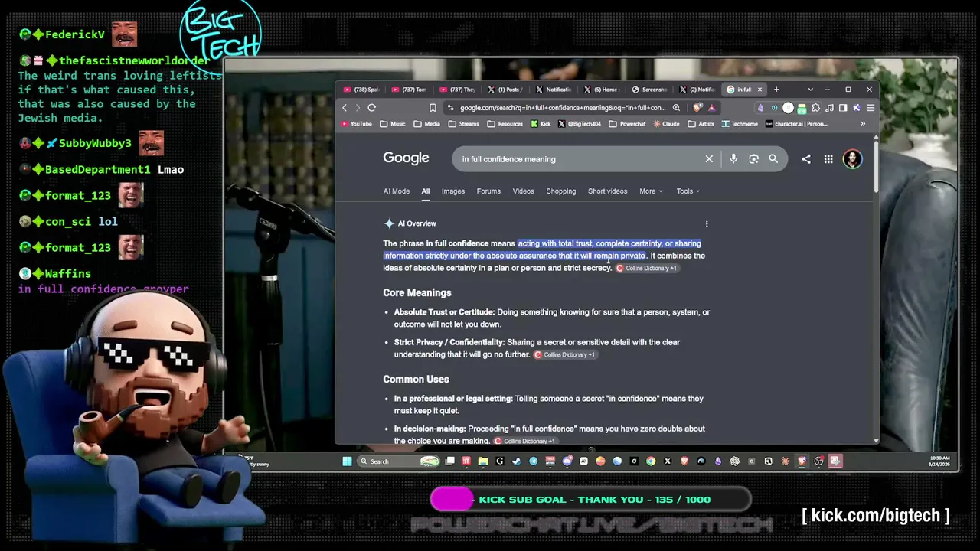
Task: Click the Collins Dictionary +1 source chip after 'strict secrecy'
Action: point(647,269)
